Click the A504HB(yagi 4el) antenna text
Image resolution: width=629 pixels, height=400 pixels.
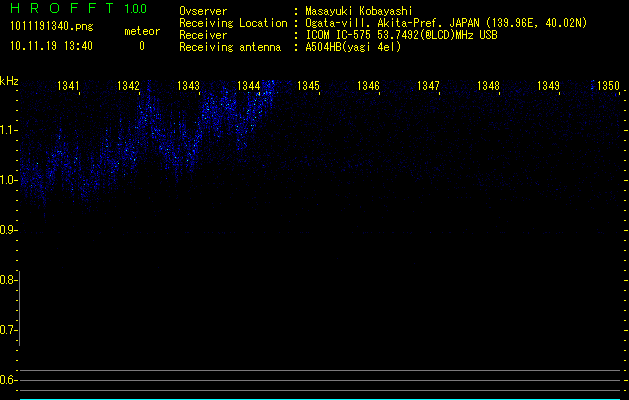pos(353,47)
